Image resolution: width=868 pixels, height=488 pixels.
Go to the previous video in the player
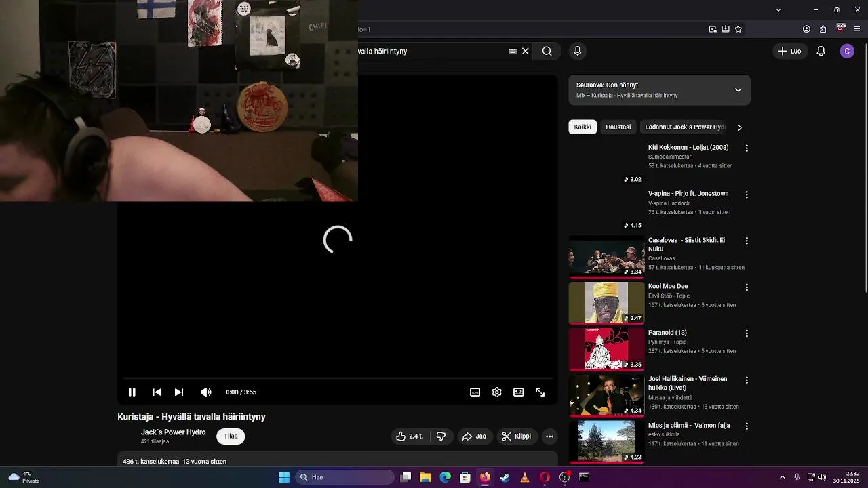click(x=157, y=392)
